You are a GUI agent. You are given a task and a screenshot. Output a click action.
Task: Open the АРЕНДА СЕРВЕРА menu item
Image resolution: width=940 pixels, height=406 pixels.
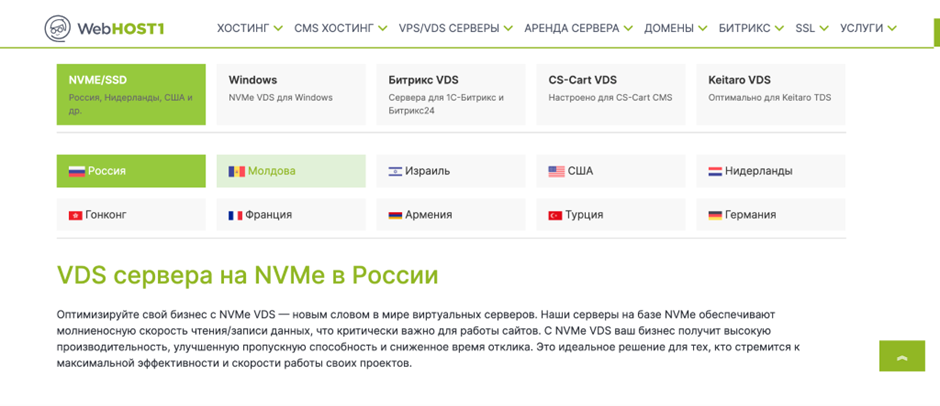tap(572, 28)
